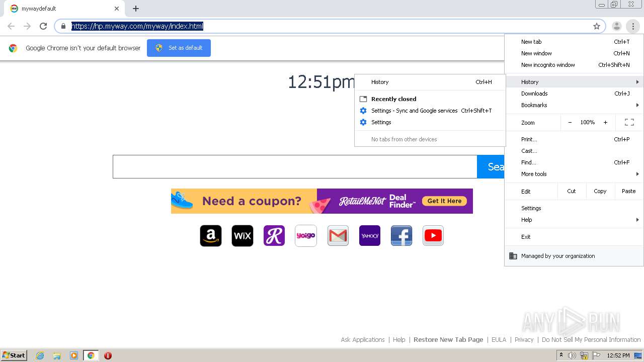Open the Amazon shortcut icon
This screenshot has height=362, width=644.
coord(211,236)
